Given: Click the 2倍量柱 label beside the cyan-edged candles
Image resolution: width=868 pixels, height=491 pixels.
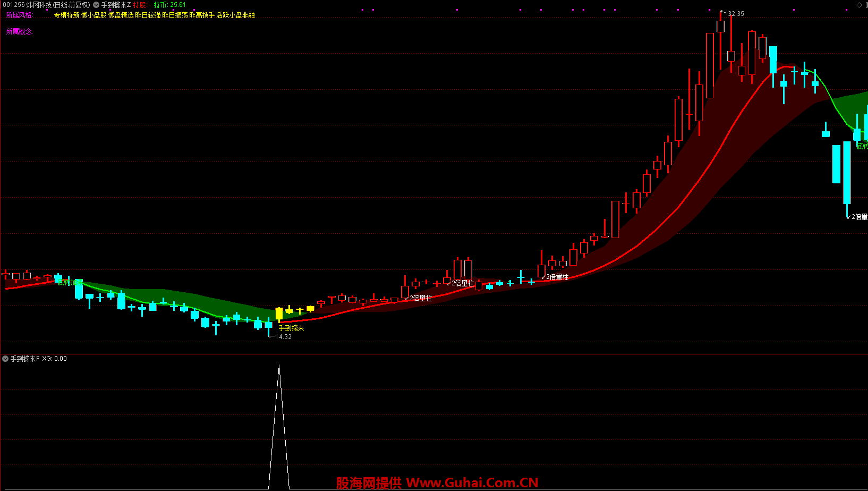Looking at the screenshot, I should point(463,283).
